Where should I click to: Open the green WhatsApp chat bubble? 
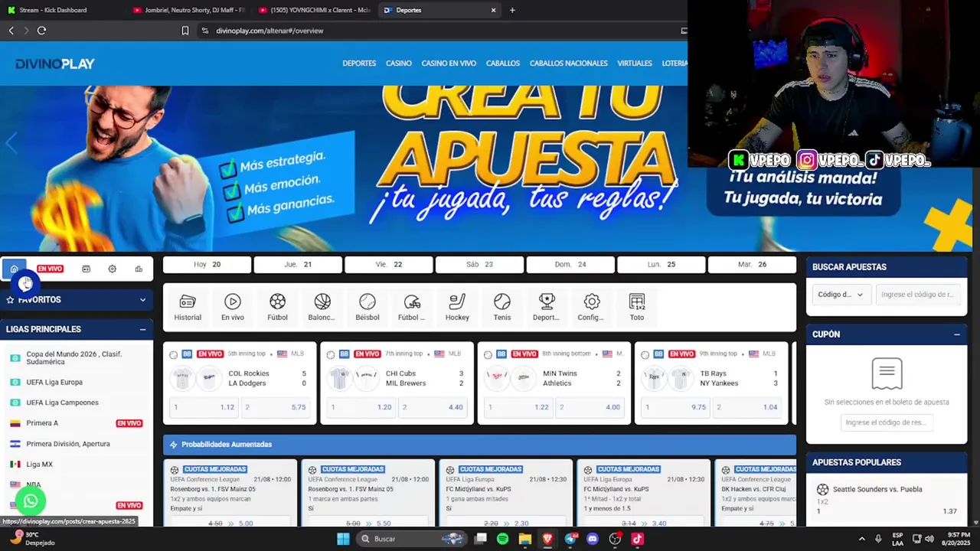(x=30, y=502)
